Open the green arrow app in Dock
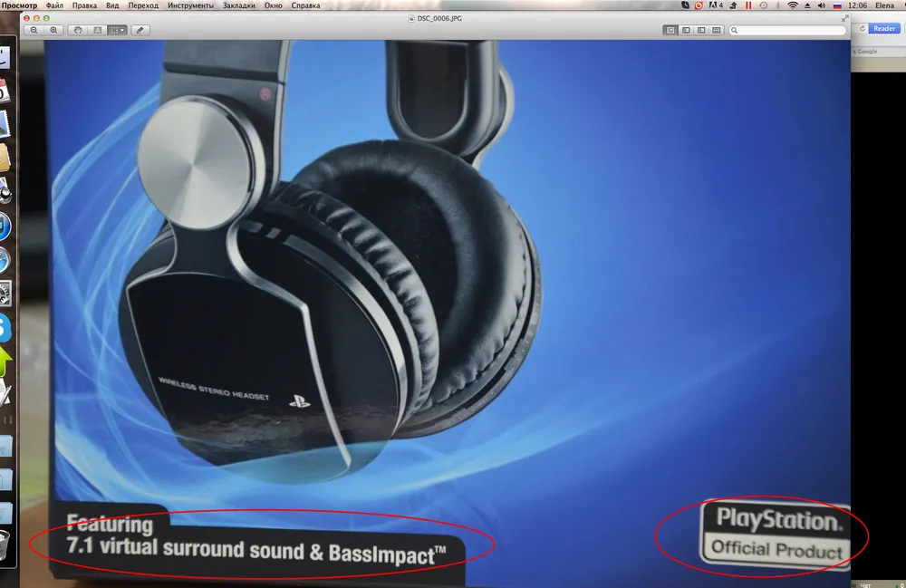The width and height of the screenshot is (906, 588). 5,361
